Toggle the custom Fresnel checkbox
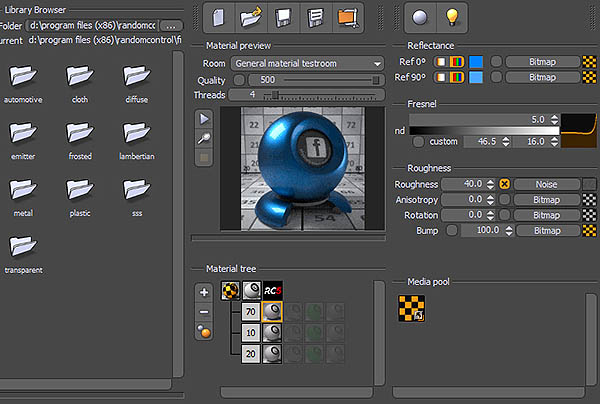This screenshot has width=600, height=404. [x=420, y=143]
